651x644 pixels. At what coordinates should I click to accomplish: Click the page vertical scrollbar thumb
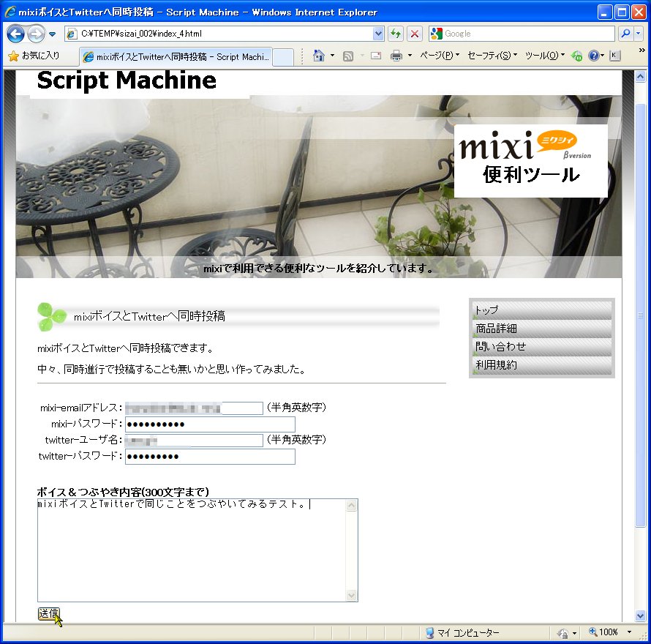(x=640, y=315)
